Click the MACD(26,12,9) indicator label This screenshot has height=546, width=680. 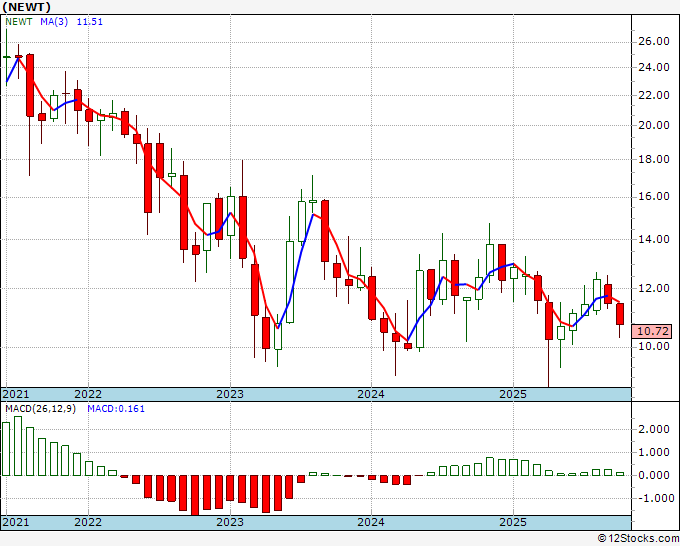tap(40, 409)
